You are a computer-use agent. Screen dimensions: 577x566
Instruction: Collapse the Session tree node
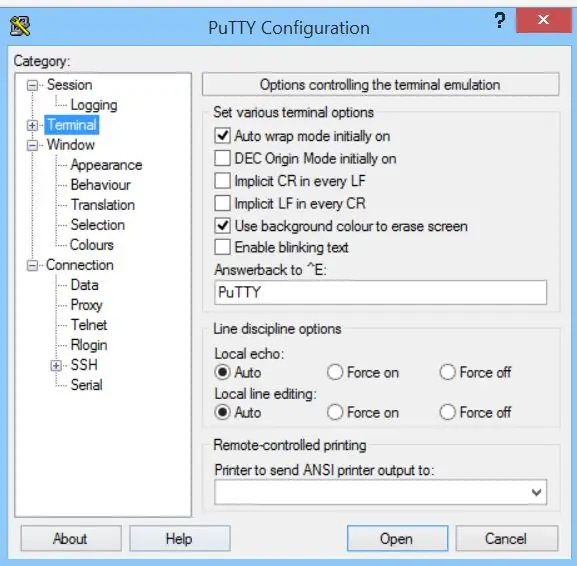[32, 85]
